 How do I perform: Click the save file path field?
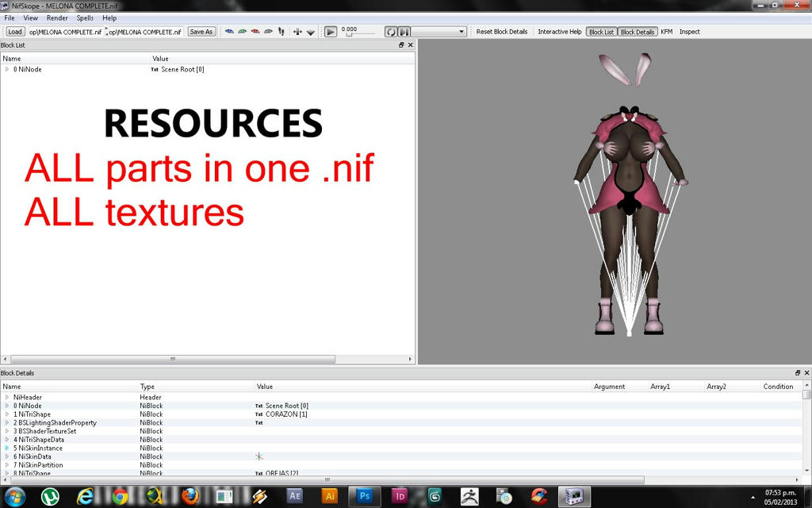point(145,32)
